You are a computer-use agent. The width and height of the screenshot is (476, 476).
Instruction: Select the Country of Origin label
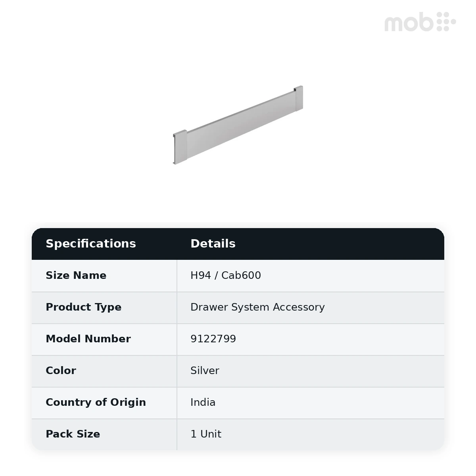point(96,402)
